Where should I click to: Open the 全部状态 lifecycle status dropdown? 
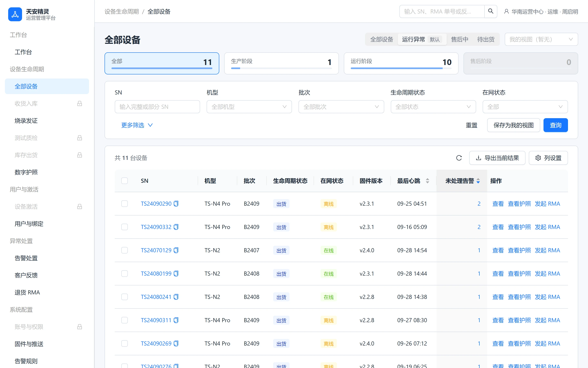pyautogui.click(x=433, y=107)
